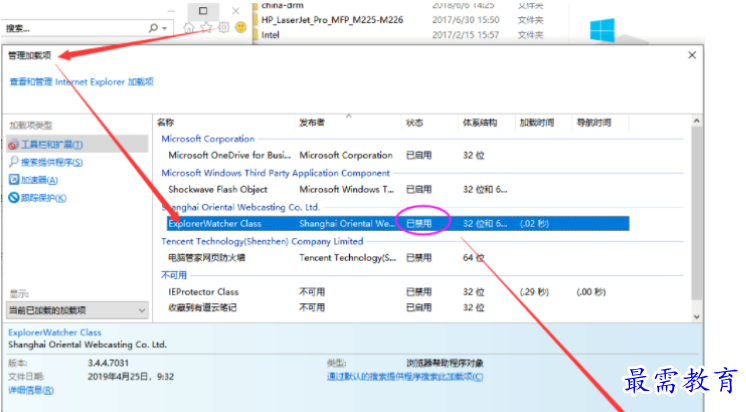Screen dimensions: 746x412
Task: Click the add-on list vertical scrollbar
Action: pos(697,218)
